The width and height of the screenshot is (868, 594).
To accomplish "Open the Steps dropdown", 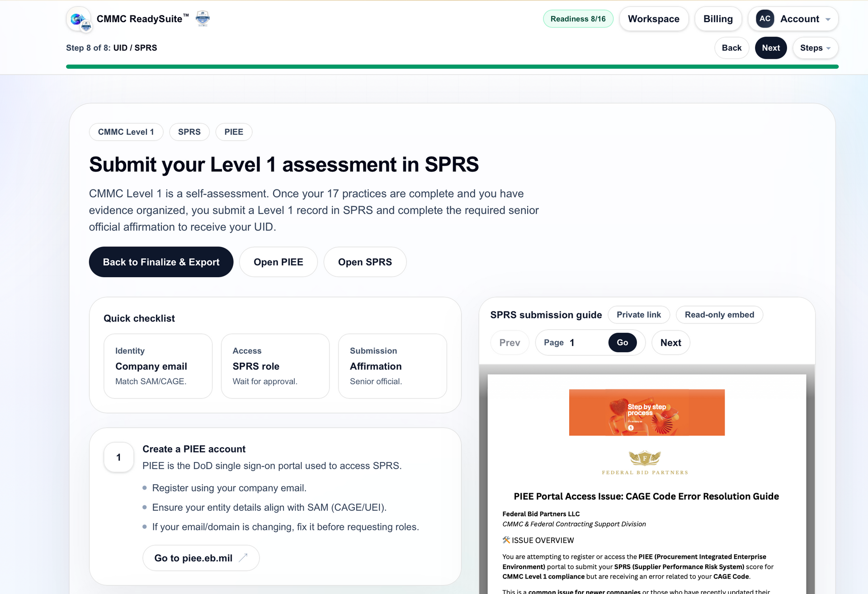I will (x=815, y=47).
